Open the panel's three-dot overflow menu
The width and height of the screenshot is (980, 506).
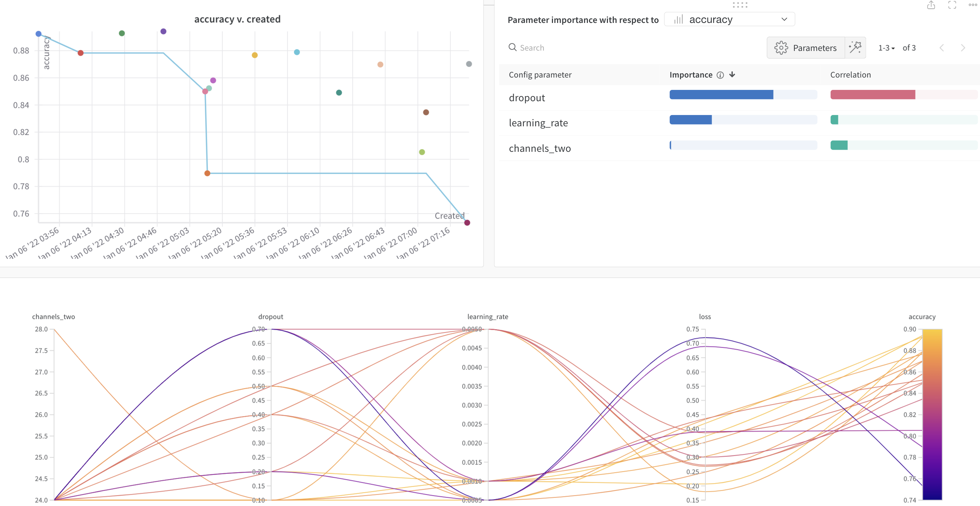coord(972,5)
